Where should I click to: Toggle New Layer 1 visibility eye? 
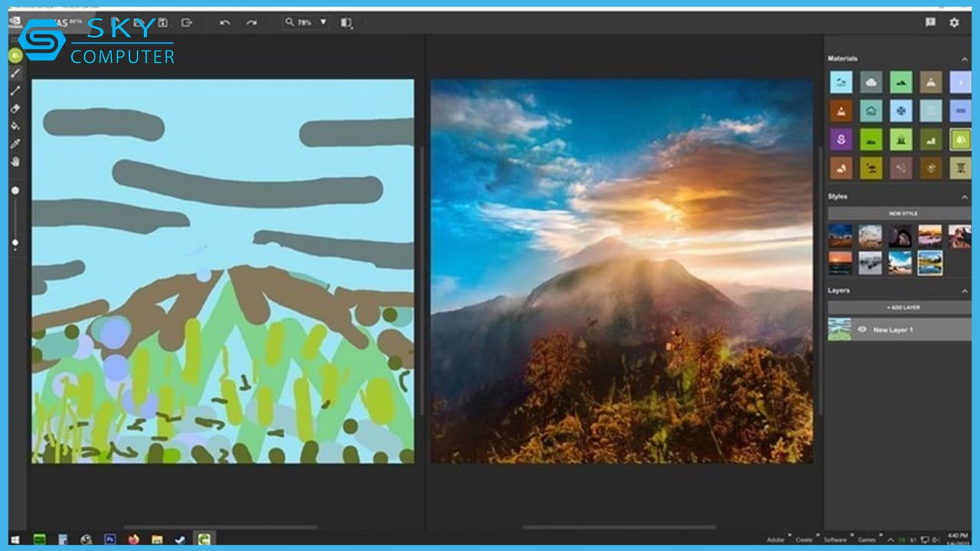(x=862, y=330)
